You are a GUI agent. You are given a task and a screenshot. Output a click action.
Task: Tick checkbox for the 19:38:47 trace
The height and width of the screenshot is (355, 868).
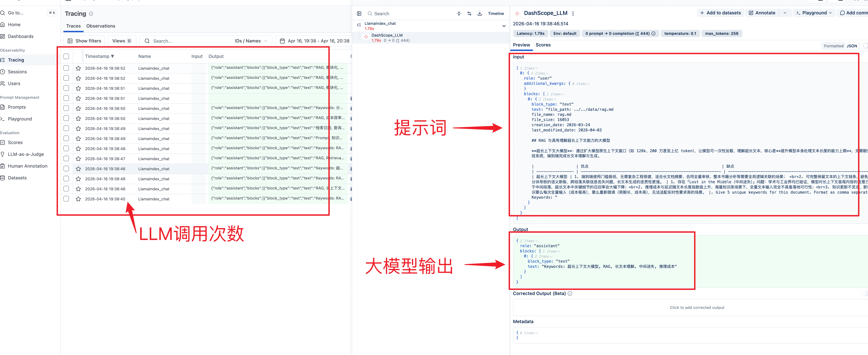coord(66,158)
